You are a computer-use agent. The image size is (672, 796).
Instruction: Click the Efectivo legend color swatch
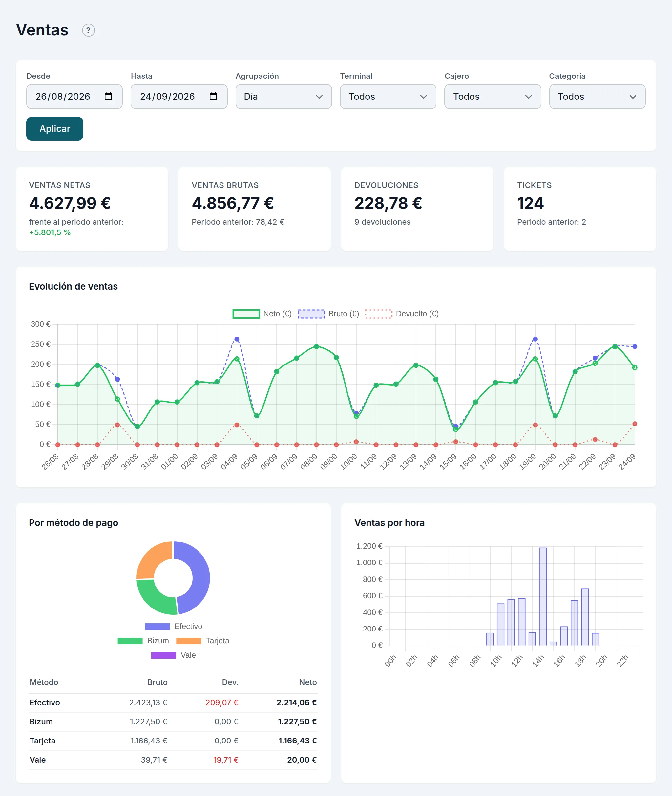[x=157, y=626]
